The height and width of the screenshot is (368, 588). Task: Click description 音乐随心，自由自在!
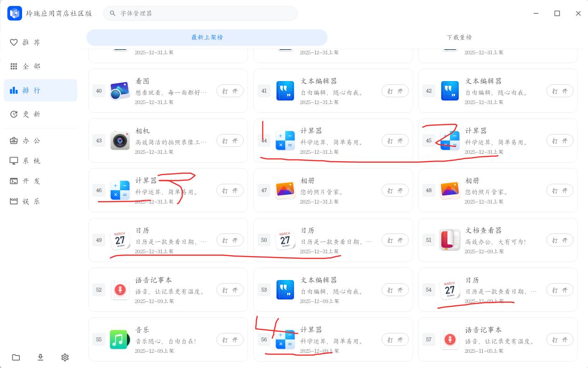[166, 341]
